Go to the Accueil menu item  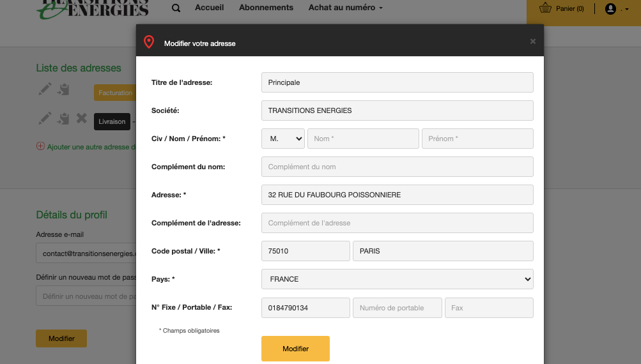pyautogui.click(x=209, y=8)
